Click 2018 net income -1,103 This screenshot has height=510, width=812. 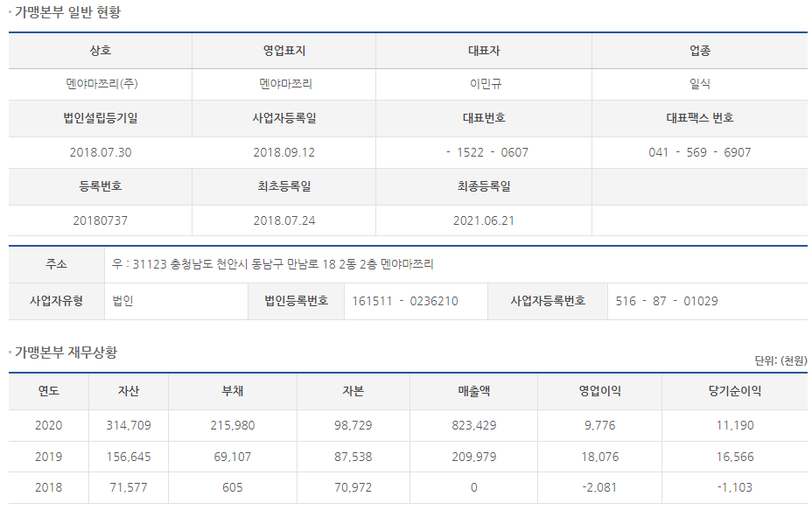(735, 488)
